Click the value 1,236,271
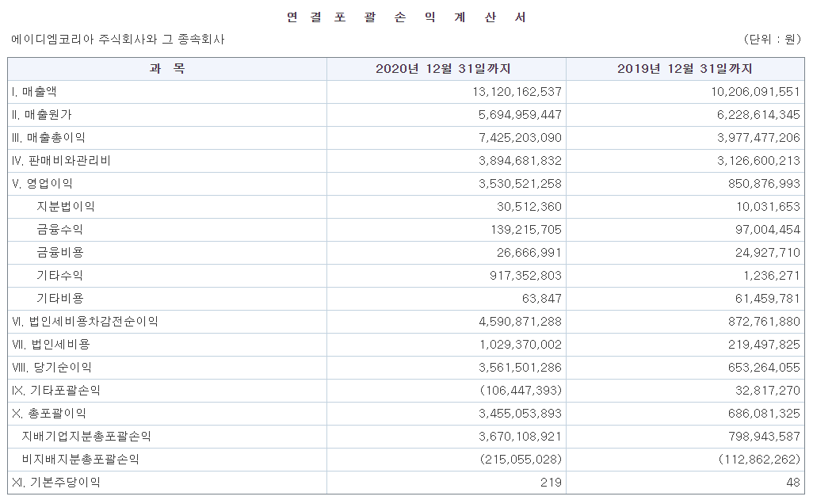 772,275
